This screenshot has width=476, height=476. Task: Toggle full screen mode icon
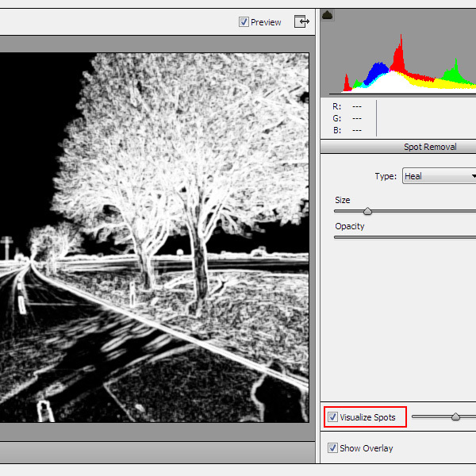point(301,22)
